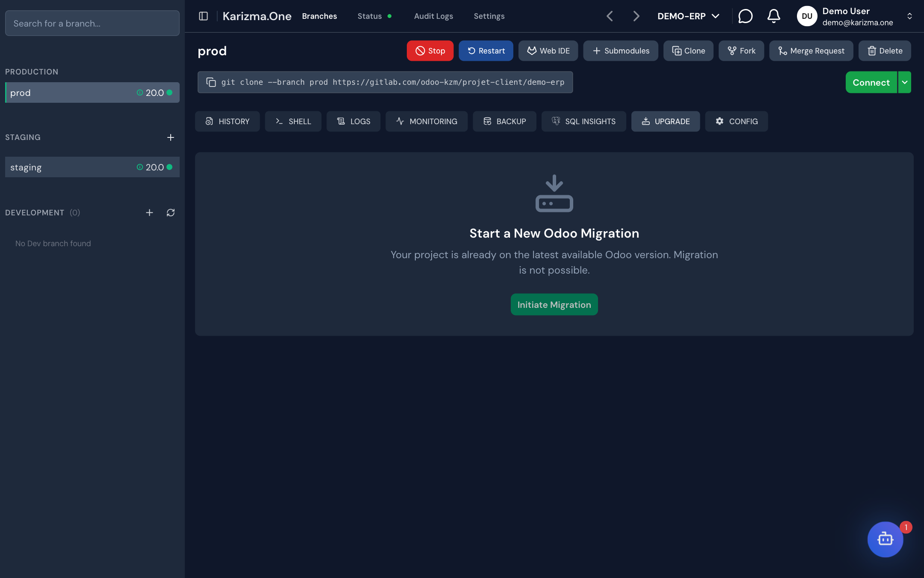Click Initiate Migration
Screen dimensions: 924x578
pyautogui.click(x=554, y=304)
